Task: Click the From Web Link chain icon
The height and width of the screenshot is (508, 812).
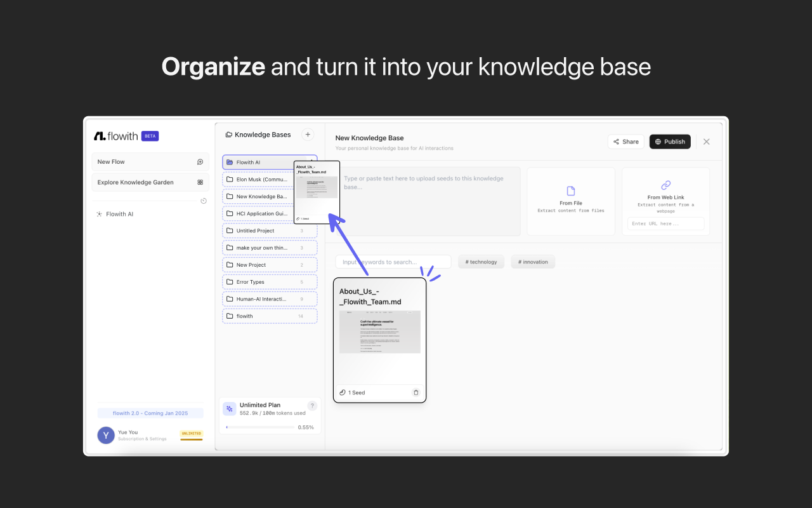Action: (665, 185)
